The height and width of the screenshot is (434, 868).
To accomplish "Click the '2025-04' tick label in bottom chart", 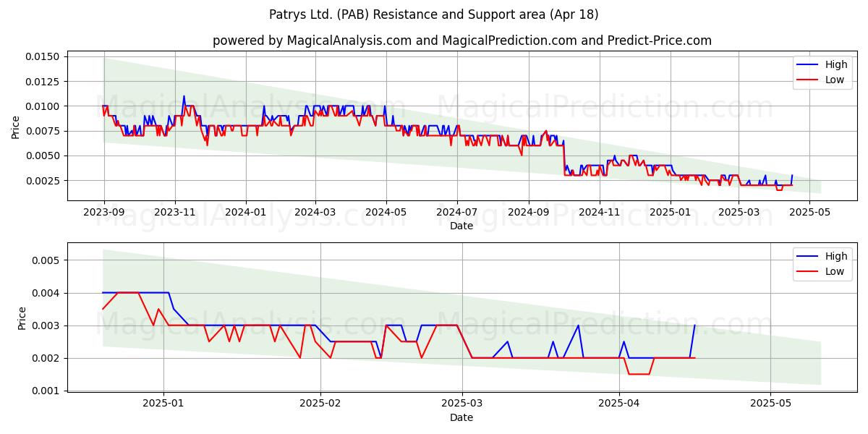I will (x=620, y=404).
